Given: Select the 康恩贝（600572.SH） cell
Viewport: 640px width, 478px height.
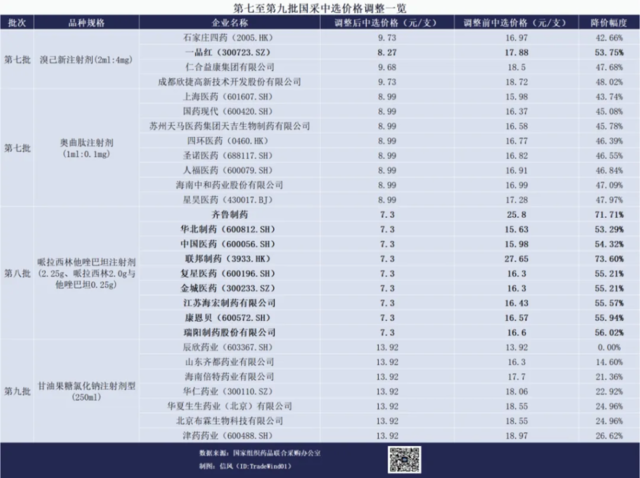Looking at the screenshot, I should pos(229,318).
